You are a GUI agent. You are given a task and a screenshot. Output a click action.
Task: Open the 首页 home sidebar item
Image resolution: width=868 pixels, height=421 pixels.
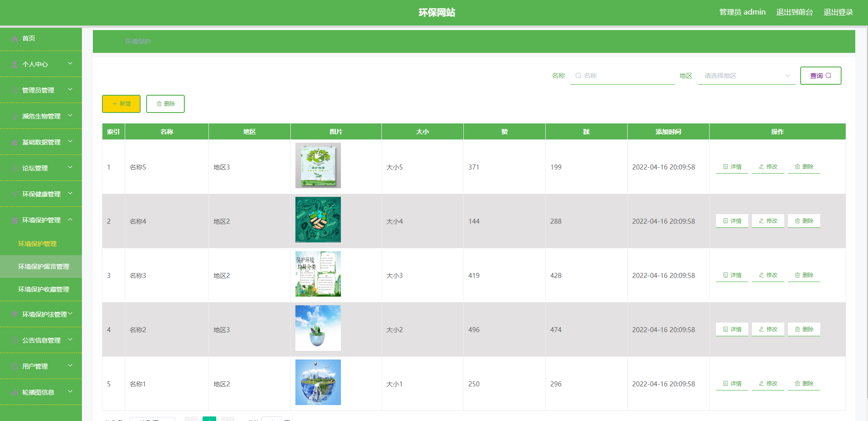[x=41, y=38]
